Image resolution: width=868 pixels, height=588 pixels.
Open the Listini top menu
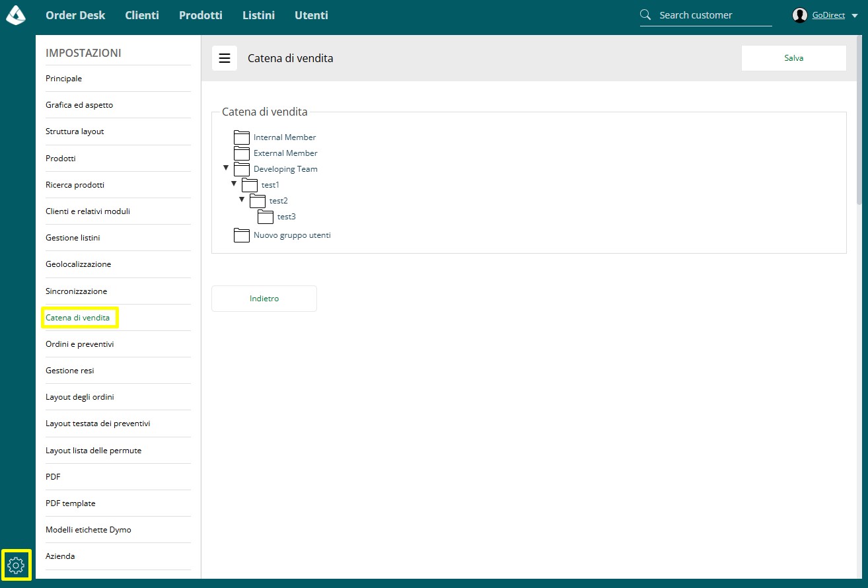pyautogui.click(x=258, y=15)
